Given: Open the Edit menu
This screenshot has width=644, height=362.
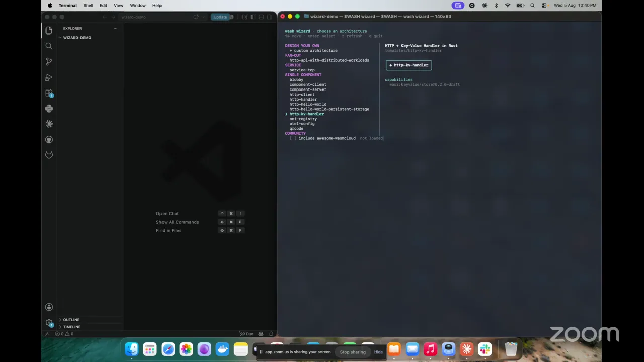Looking at the screenshot, I should 103,6.
